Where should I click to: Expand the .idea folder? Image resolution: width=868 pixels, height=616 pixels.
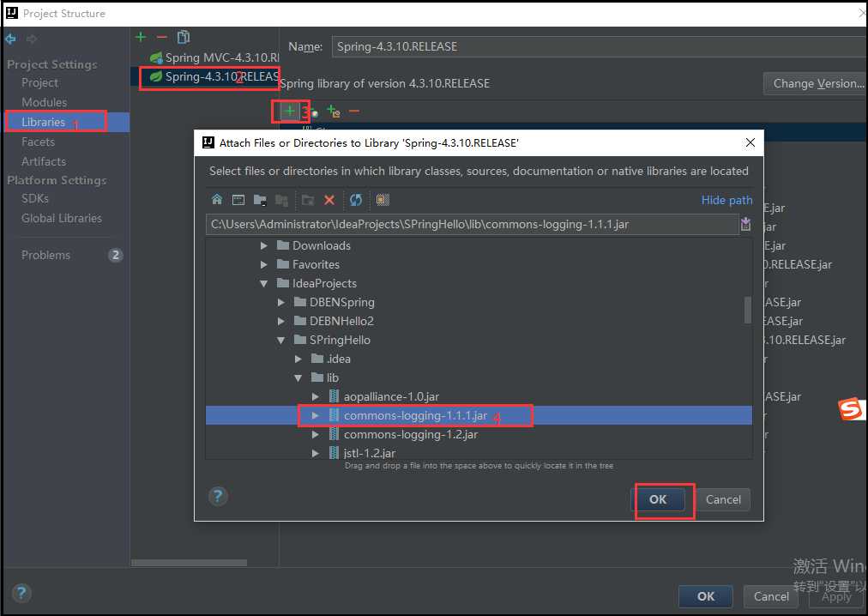tap(298, 359)
